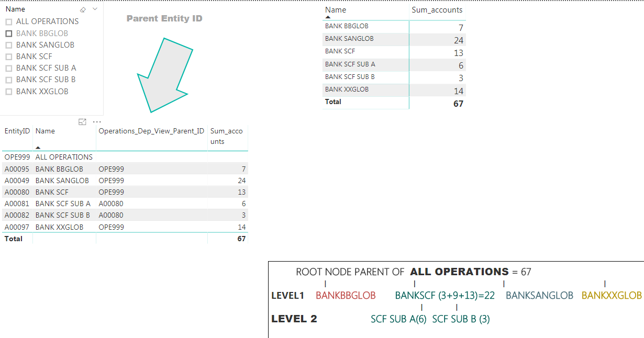This screenshot has height=338, width=644.
Task: Select BANK SANGLOB in the slicer
Action: (8, 45)
